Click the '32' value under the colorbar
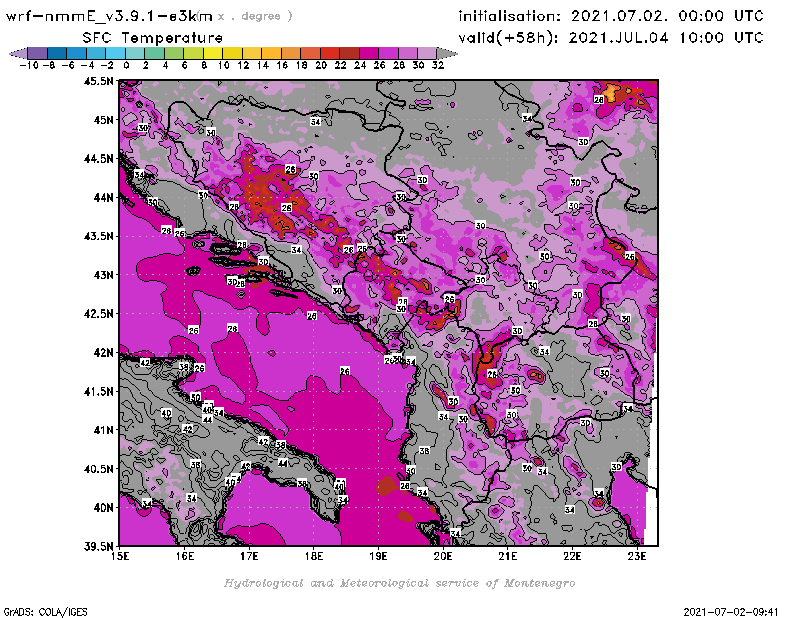The image size is (800, 618). [x=438, y=65]
